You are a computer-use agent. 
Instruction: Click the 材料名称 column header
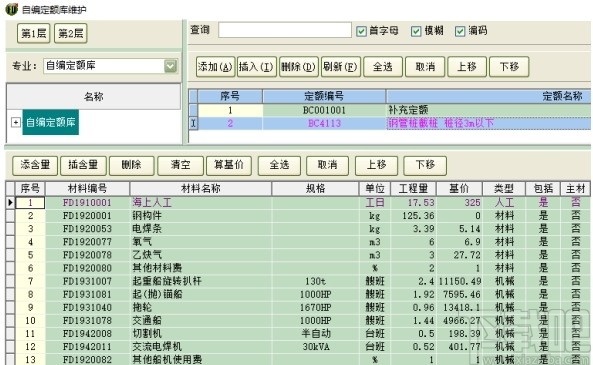(x=200, y=188)
